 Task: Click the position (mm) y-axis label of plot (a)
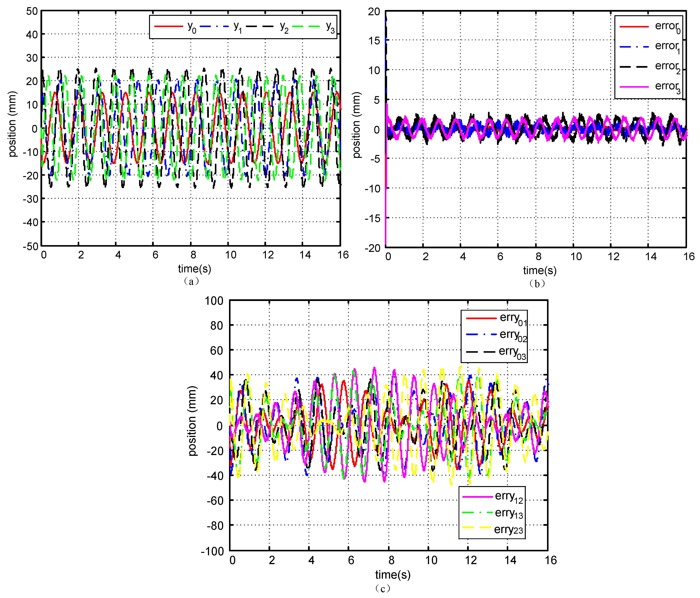tap(13, 124)
